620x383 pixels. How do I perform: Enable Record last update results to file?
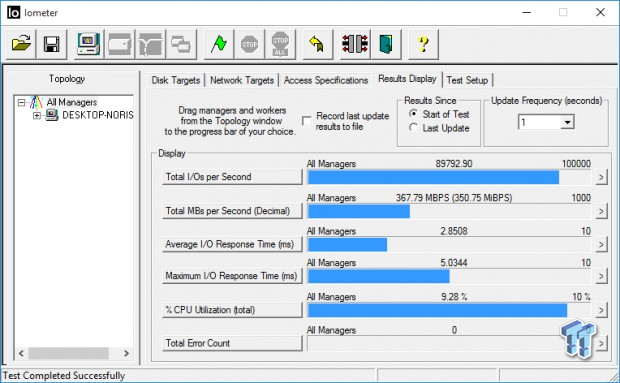coord(306,121)
